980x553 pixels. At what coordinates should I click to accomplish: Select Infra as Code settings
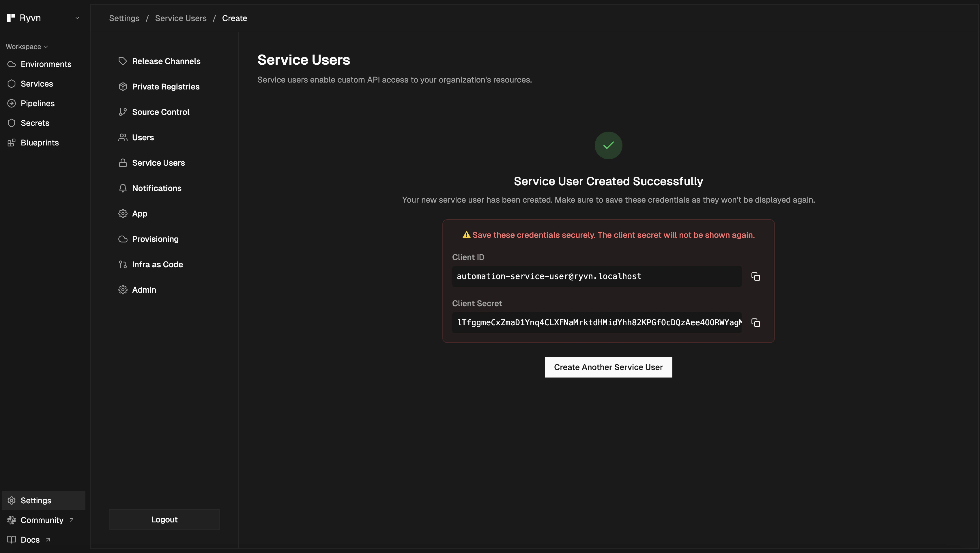click(157, 264)
